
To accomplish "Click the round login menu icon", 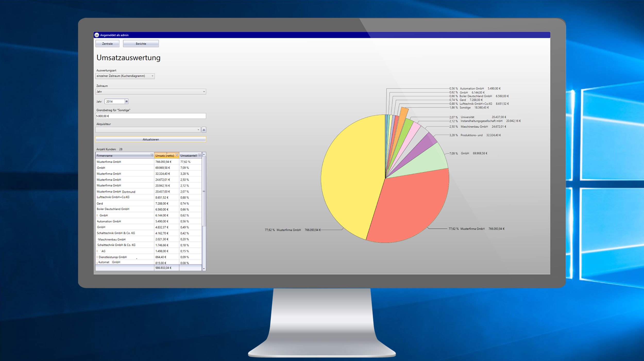I will coord(97,35).
